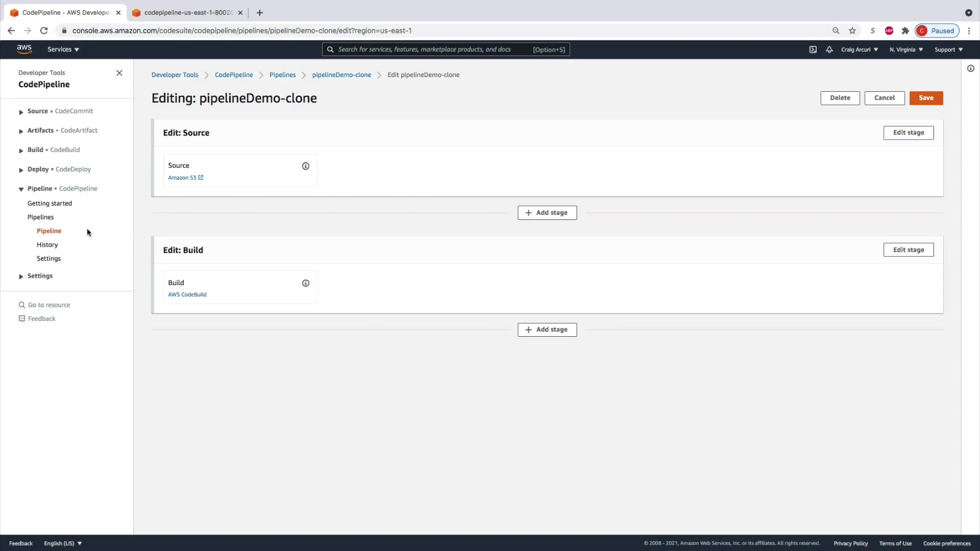Click the browser zoom magnifier icon
Image resolution: width=980 pixels, height=551 pixels.
point(836,31)
